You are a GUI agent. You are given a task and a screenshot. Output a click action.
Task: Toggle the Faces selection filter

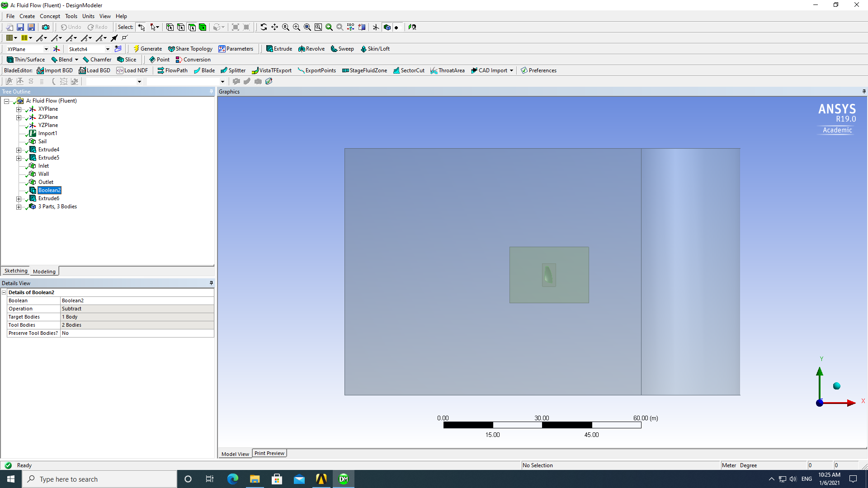tap(192, 27)
